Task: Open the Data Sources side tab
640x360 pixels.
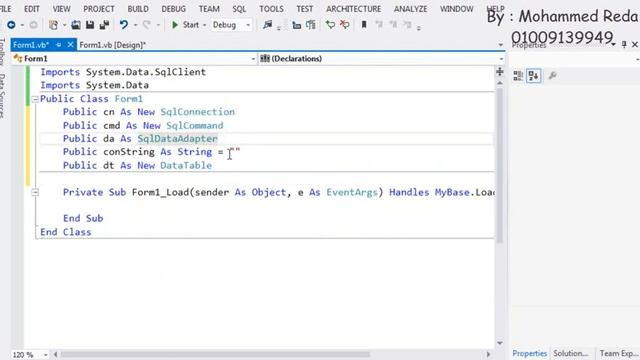Action: coord(2,96)
